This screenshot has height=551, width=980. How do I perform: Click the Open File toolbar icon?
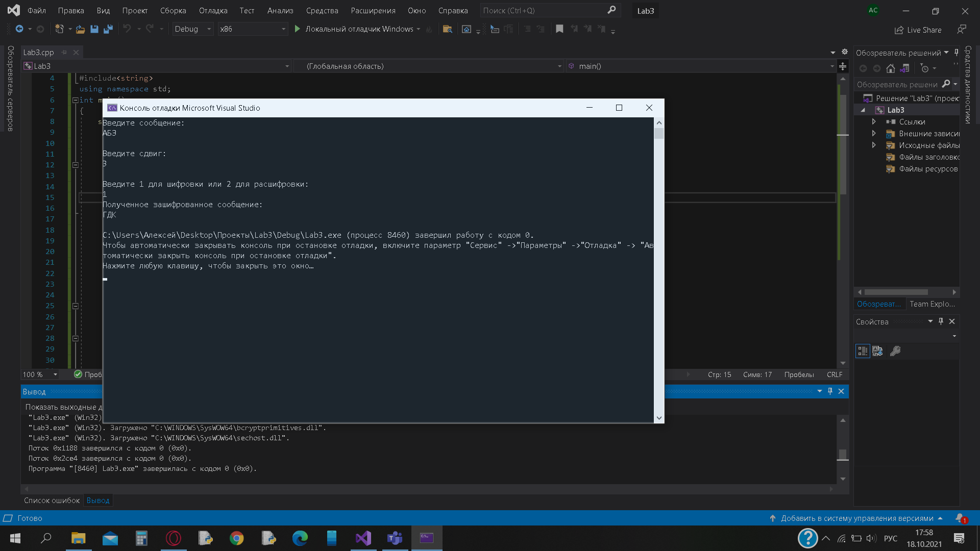click(80, 29)
